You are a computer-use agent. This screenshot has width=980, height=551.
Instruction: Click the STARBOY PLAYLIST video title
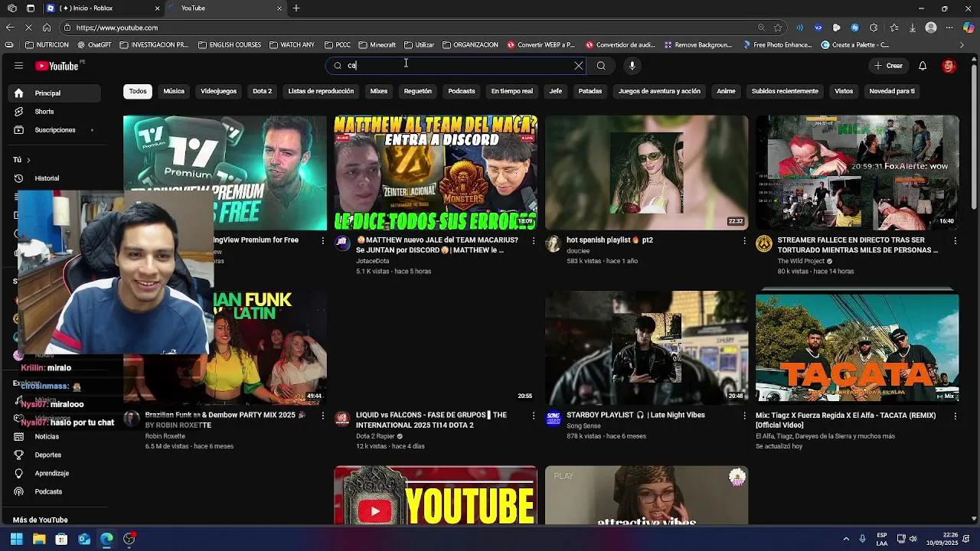(635, 415)
